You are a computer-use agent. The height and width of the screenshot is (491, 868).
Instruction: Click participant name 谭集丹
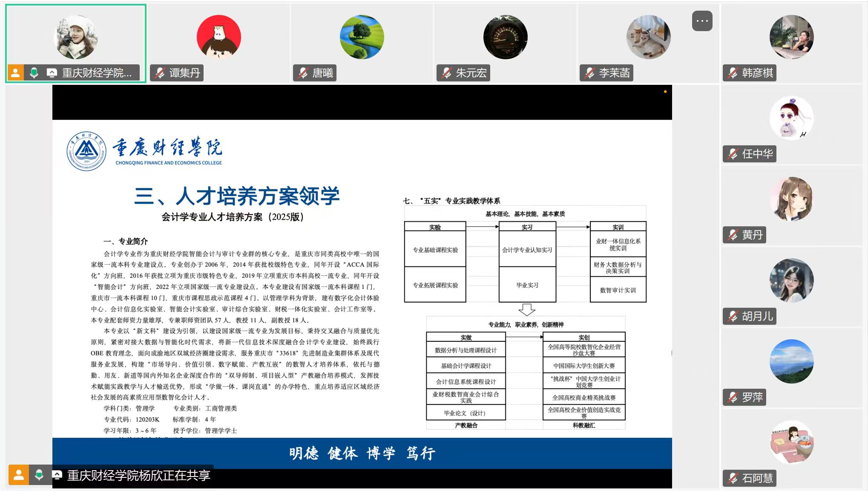pyautogui.click(x=185, y=73)
